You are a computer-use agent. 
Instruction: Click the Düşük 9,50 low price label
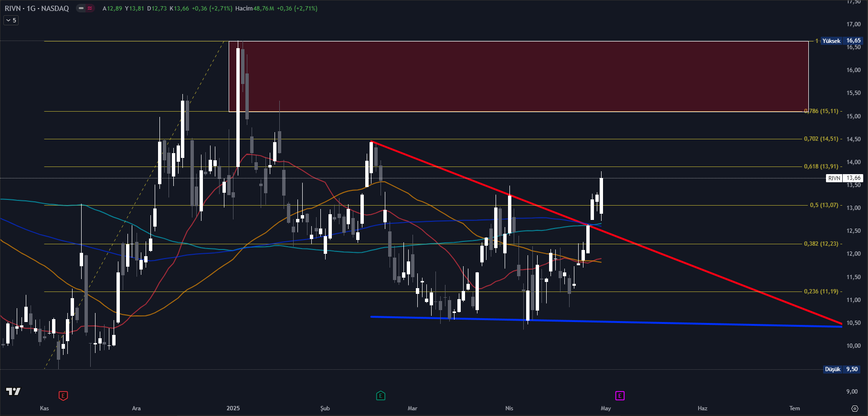coord(842,369)
